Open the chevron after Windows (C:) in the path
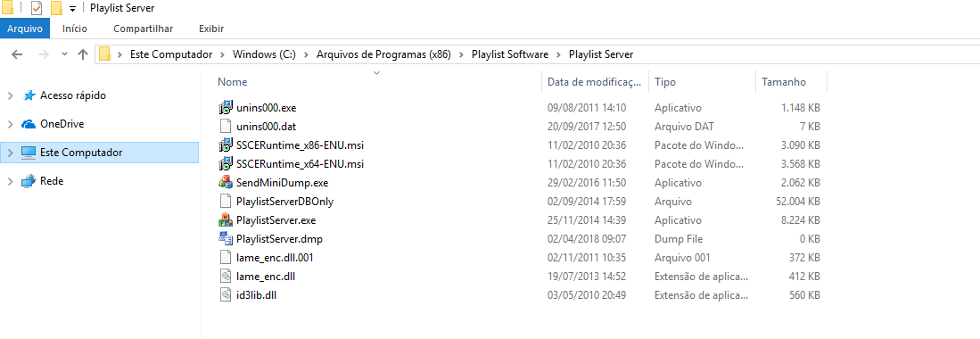 point(306,54)
